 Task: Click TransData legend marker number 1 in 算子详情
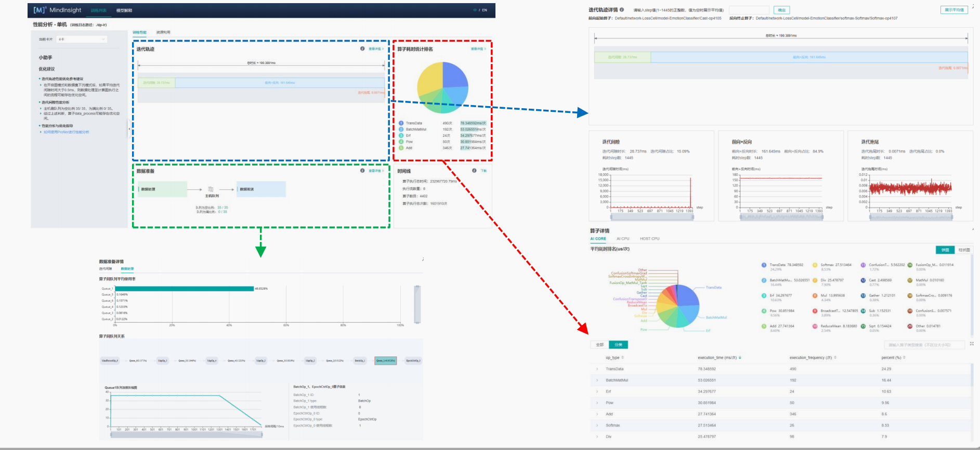[764, 265]
